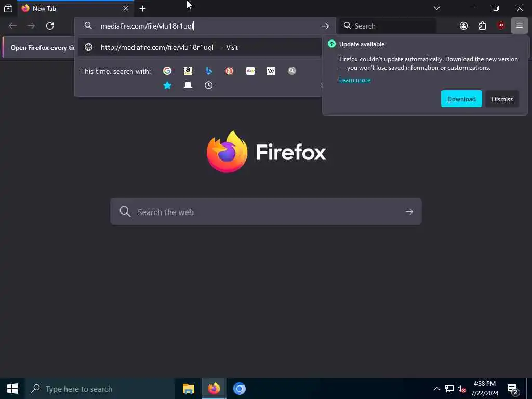The width and height of the screenshot is (532, 399).
Task: Search in Bookmarks using star icon
Action: pyautogui.click(x=167, y=85)
